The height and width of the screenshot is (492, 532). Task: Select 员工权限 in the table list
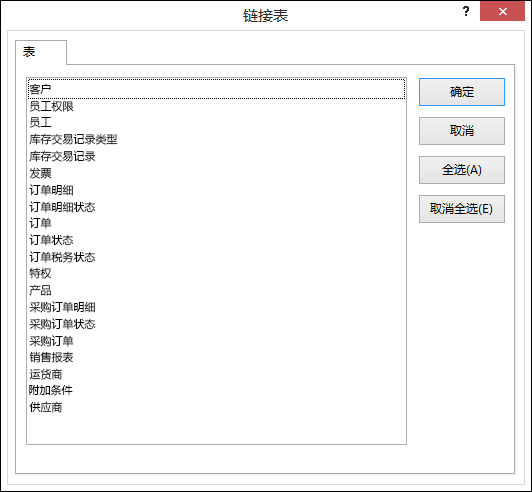click(x=216, y=106)
